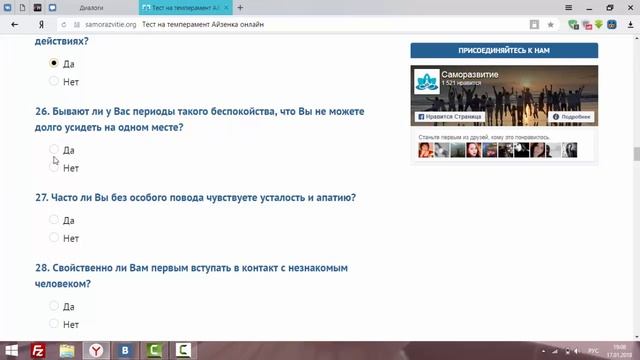Image resolution: width=640 pixels, height=360 pixels.
Task: Toggle reader mode icon in address bar
Action: tap(534, 24)
